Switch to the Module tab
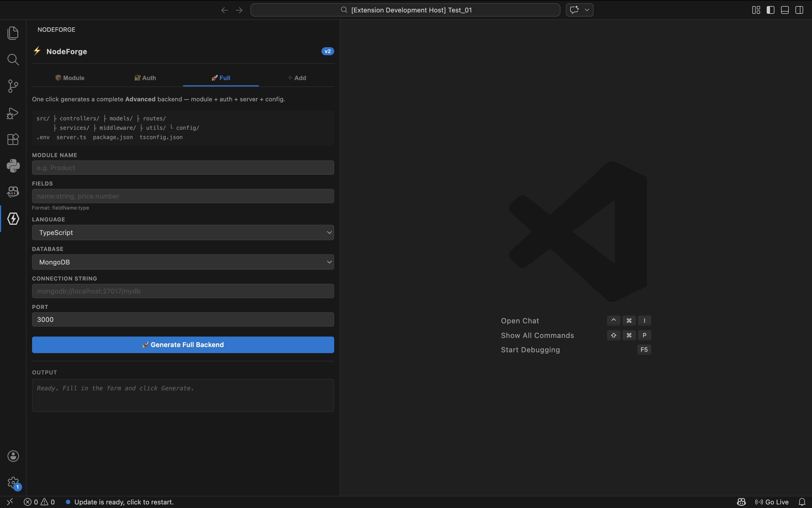 click(x=70, y=78)
